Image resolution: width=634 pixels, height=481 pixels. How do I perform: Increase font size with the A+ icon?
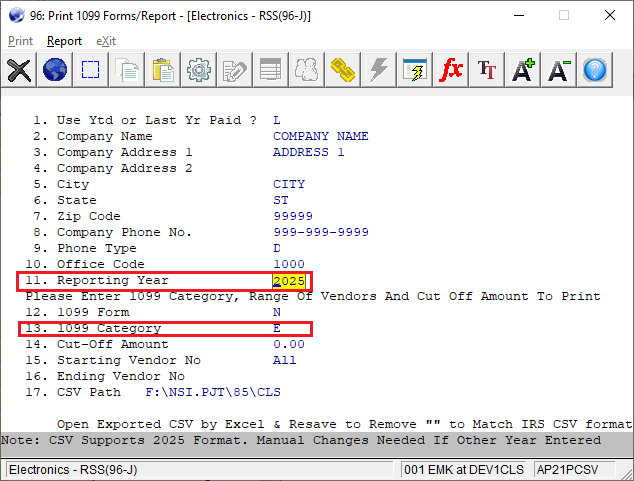click(523, 70)
